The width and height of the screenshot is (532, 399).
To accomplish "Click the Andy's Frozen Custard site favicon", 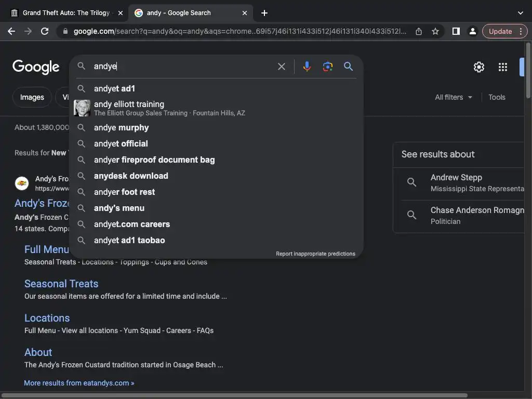I will click(22, 183).
